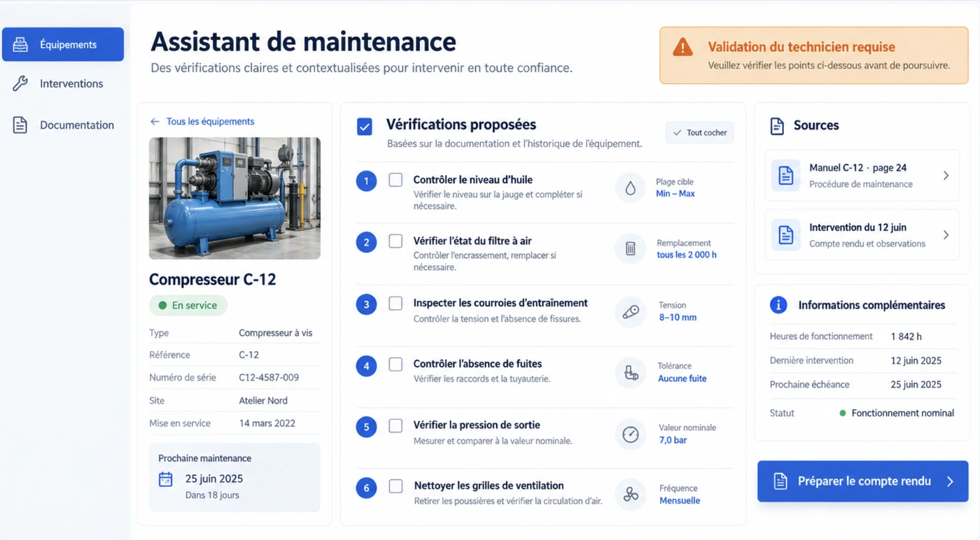Click the leak tolerance icon
The height and width of the screenshot is (540, 980).
[x=630, y=373]
